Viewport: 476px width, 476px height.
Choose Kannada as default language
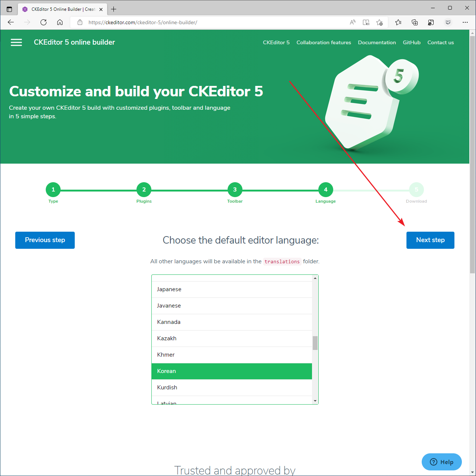[x=232, y=322]
